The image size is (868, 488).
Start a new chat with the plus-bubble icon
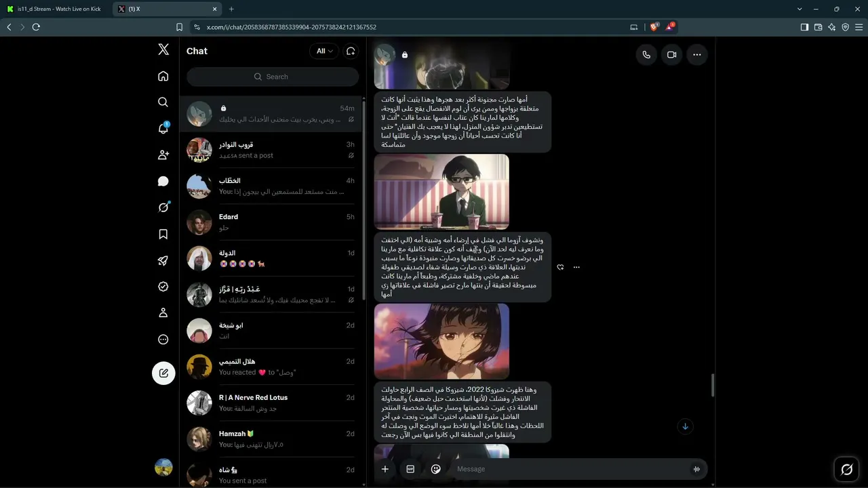(351, 51)
